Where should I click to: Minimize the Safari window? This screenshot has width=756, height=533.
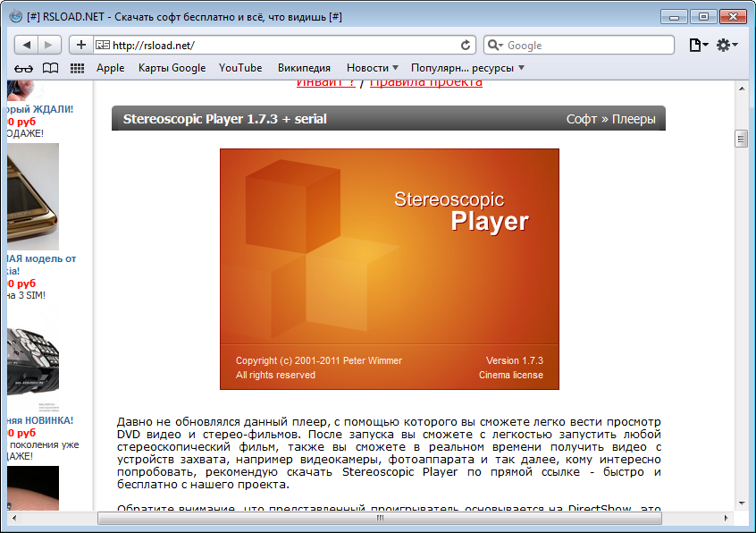click(675, 17)
